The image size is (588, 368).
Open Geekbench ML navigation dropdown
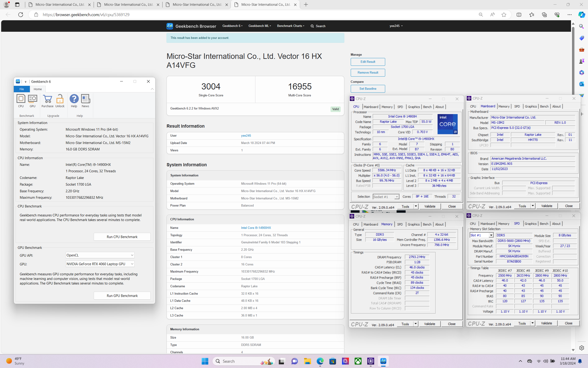coord(260,26)
